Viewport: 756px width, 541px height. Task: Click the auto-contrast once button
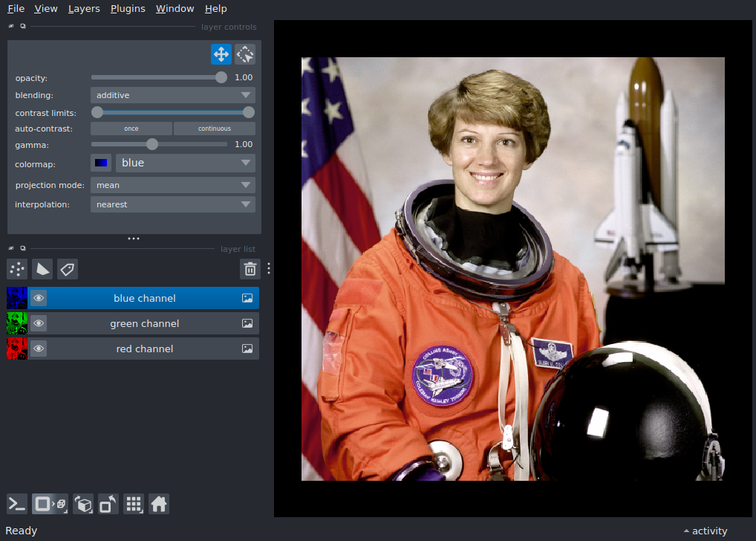[131, 129]
